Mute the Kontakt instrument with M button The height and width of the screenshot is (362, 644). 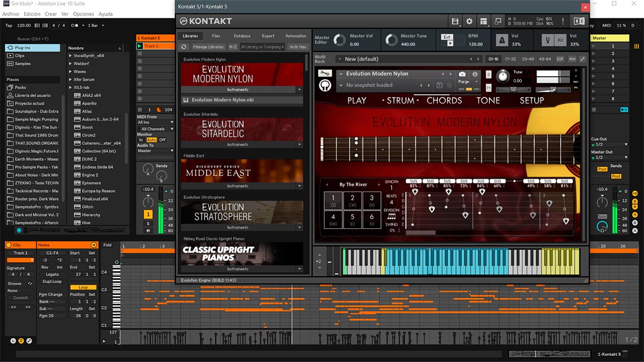click(489, 87)
